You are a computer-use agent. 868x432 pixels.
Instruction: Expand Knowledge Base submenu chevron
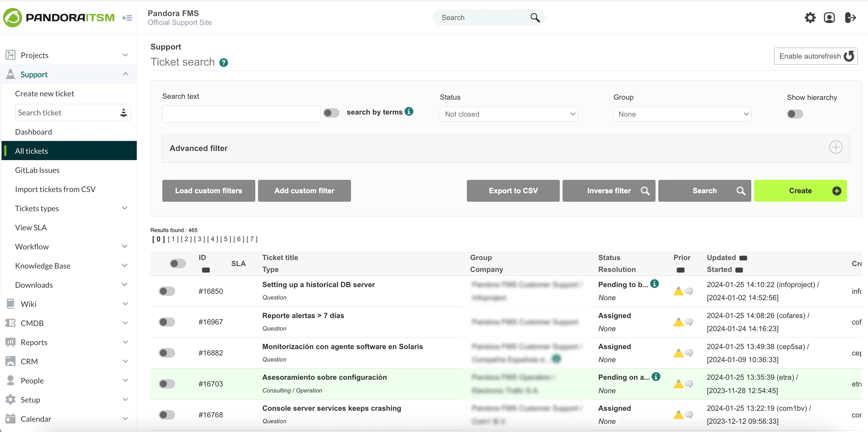124,266
